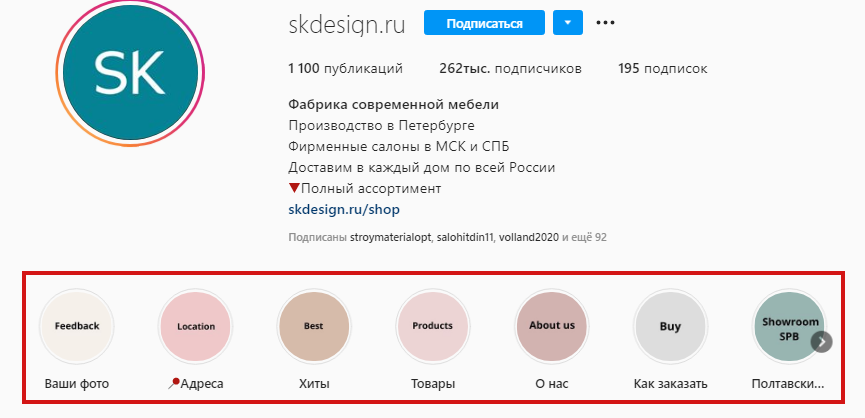Open the About us highlight

pos(551,325)
